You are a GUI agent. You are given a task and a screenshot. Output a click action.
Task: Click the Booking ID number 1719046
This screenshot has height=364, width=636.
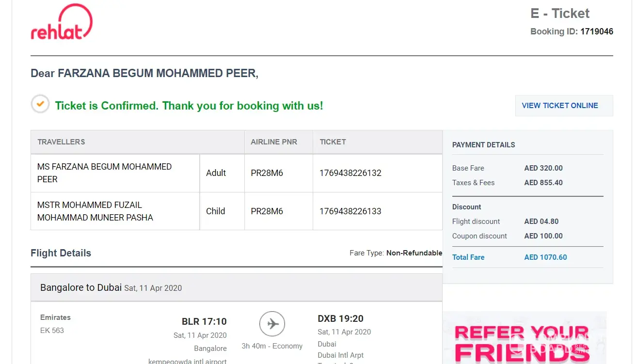point(596,32)
